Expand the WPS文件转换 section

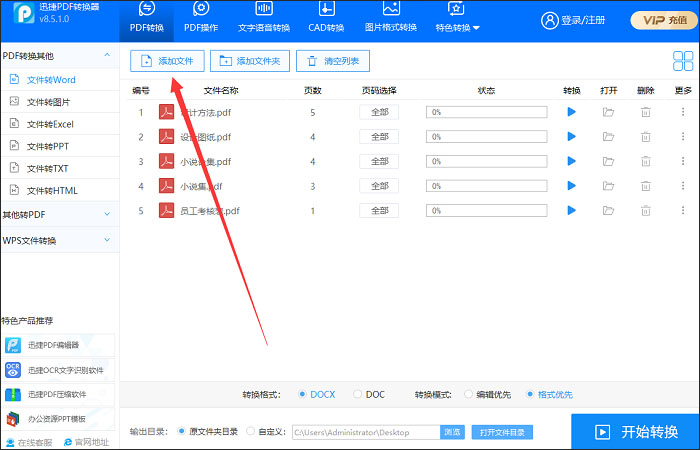click(107, 240)
